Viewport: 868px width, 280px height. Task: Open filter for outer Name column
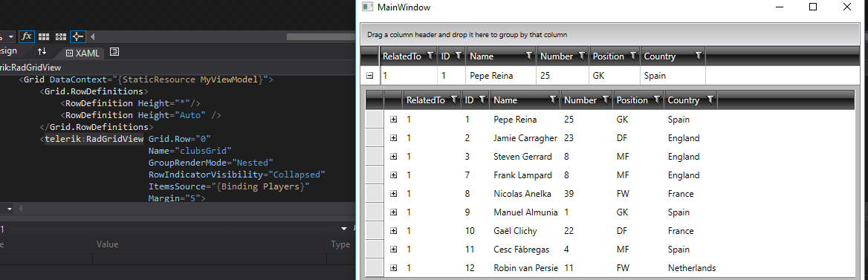(528, 56)
